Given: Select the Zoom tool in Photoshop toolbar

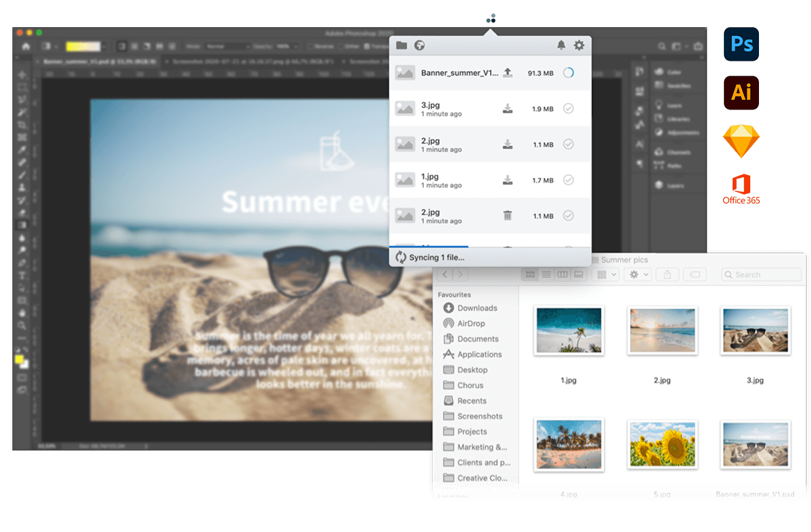Looking at the screenshot, I should tap(22, 325).
